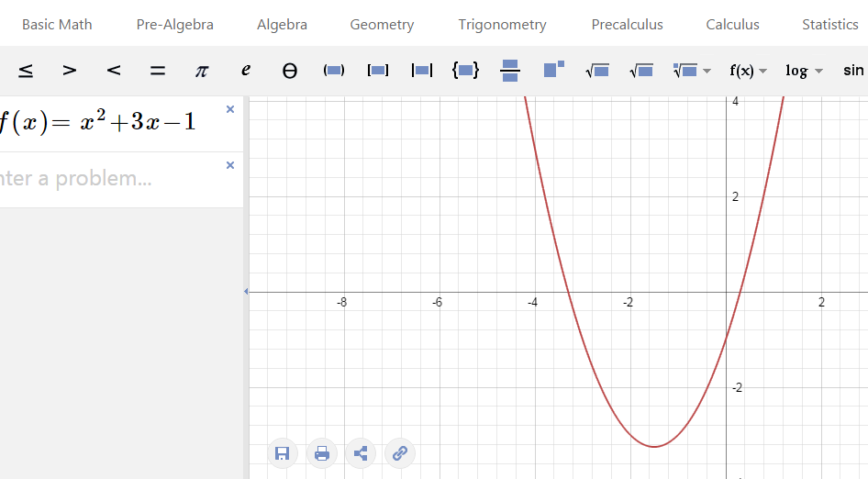Insert the greater-than symbol
The width and height of the screenshot is (868, 479).
point(69,71)
